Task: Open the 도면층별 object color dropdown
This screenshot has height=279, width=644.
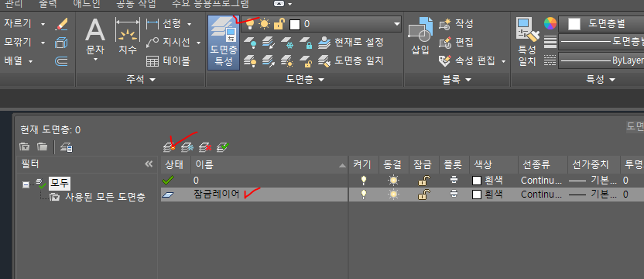Action: [x=601, y=24]
